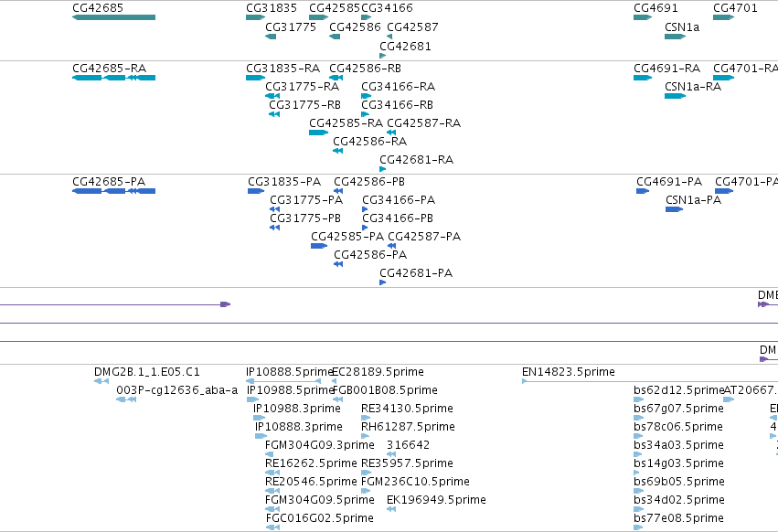Select the CSN1a gene feature
Image resolution: width=778 pixels, height=532 pixels.
(x=675, y=37)
